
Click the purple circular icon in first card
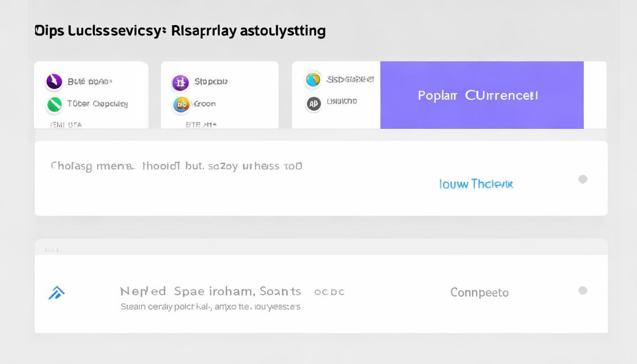(54, 82)
